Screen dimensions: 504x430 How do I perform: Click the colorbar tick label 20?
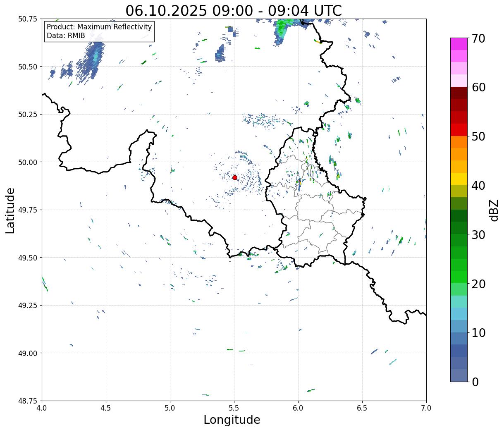coord(478,284)
